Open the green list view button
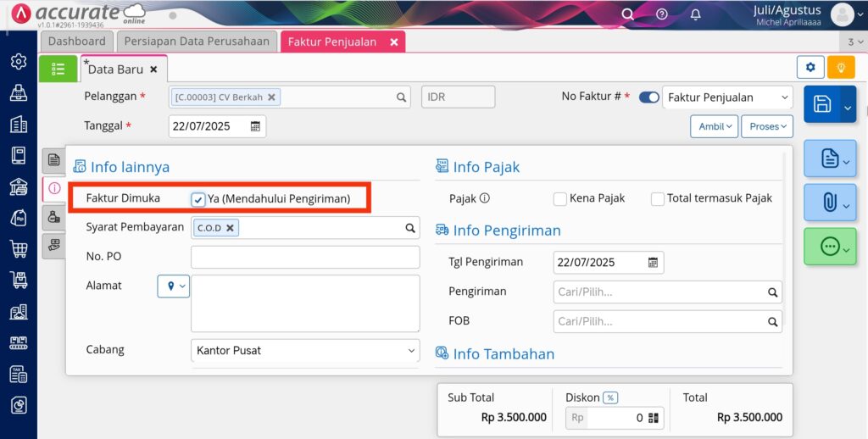The height and width of the screenshot is (439, 868). point(58,69)
